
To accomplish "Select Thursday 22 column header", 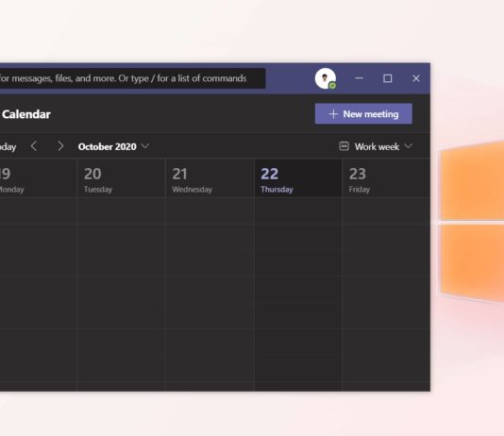I will tap(298, 178).
